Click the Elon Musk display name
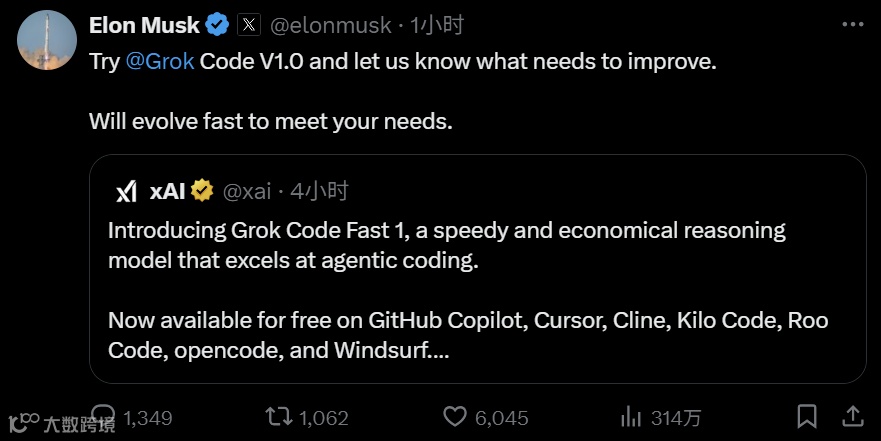The width and height of the screenshot is (881, 441). click(144, 25)
